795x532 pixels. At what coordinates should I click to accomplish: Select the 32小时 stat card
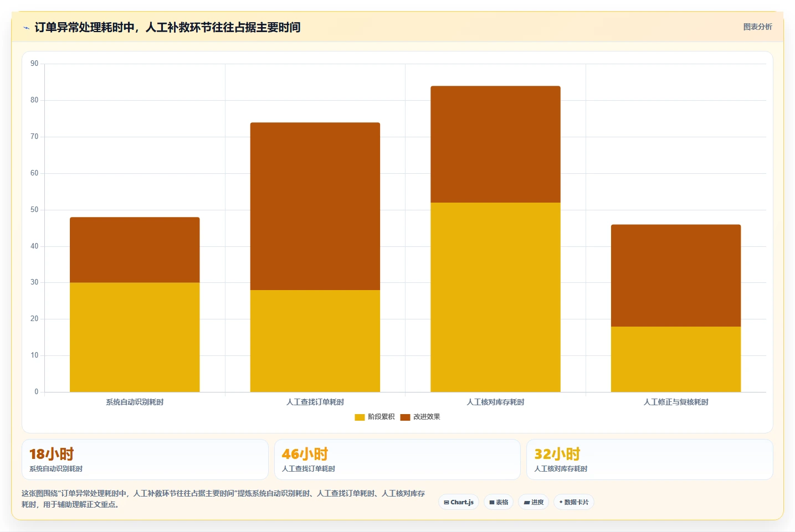click(649, 459)
